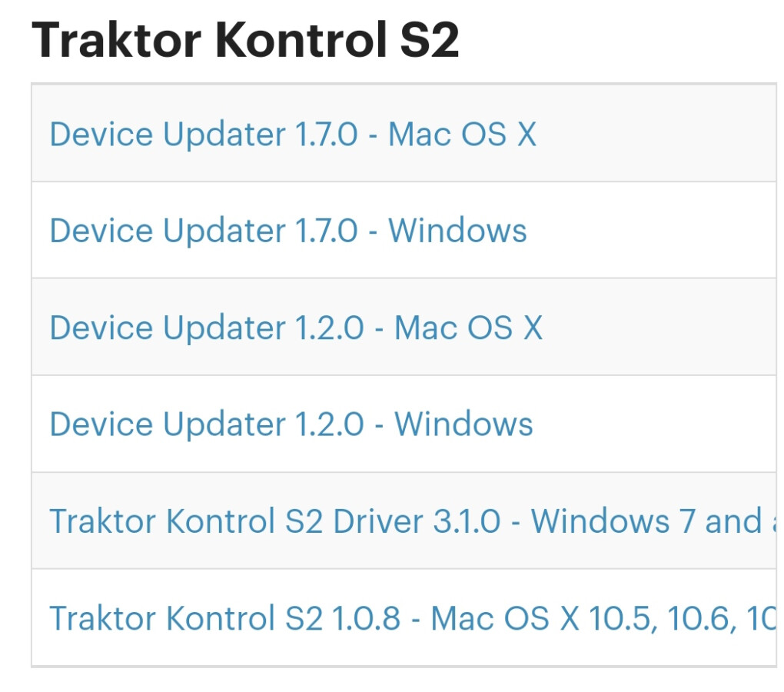The image size is (784, 692).
Task: Open Device Updater 1.2.0 - Mac OS X link
Action: pyautogui.click(x=296, y=328)
